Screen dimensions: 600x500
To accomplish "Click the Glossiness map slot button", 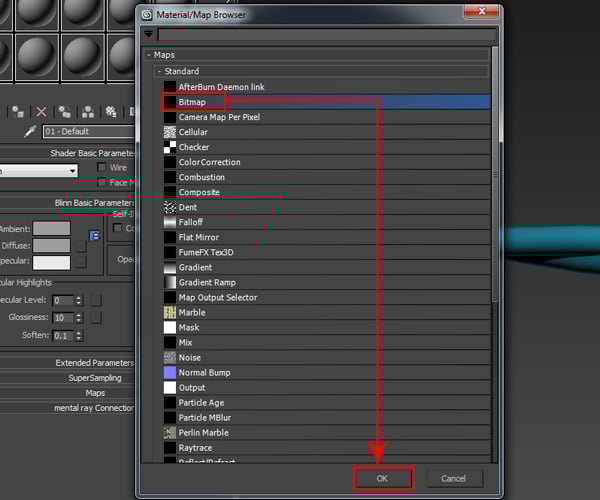I will pyautogui.click(x=96, y=318).
